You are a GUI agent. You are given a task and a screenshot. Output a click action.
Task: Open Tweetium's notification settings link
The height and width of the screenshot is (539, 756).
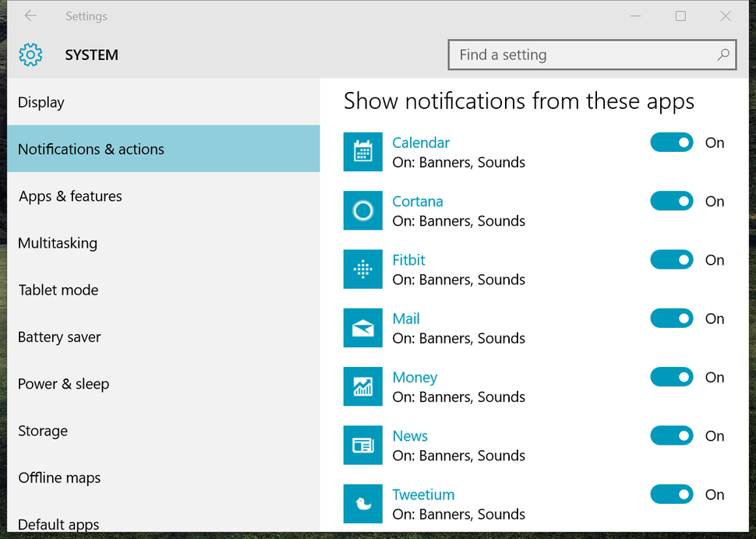(x=423, y=495)
